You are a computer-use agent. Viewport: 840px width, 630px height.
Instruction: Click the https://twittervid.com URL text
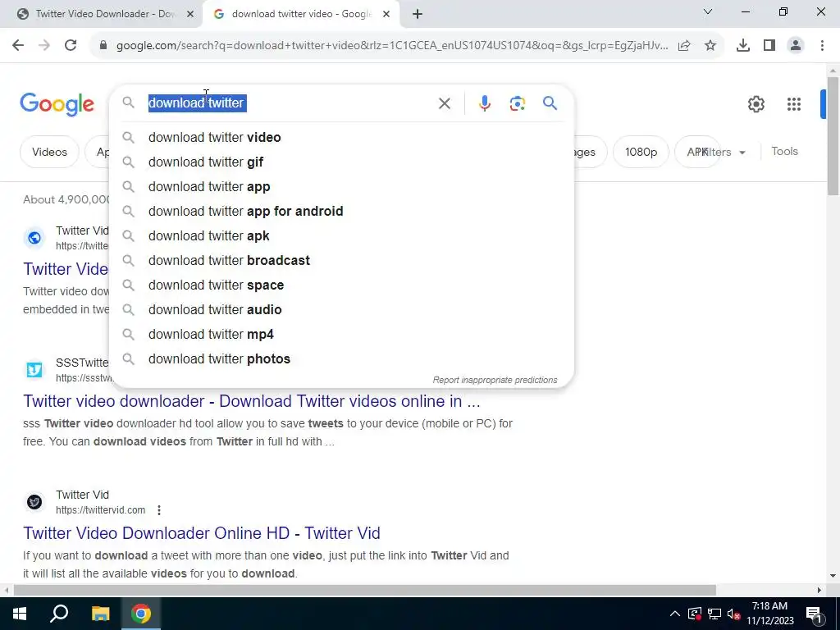click(x=100, y=510)
